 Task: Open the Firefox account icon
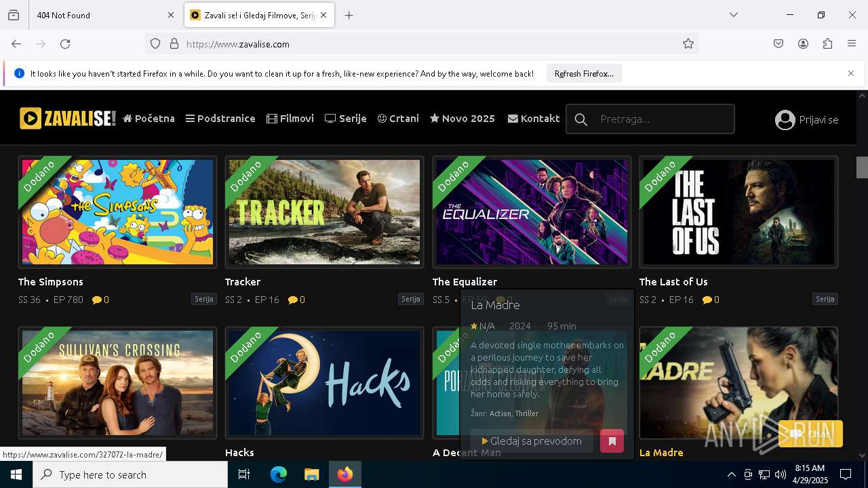pos(803,44)
